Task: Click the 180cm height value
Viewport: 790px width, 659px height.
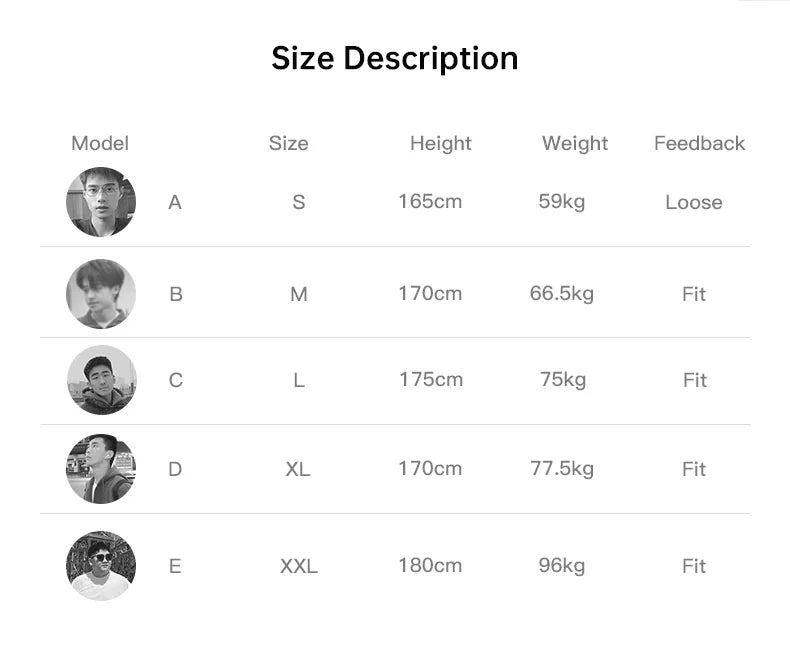Action: [x=430, y=565]
